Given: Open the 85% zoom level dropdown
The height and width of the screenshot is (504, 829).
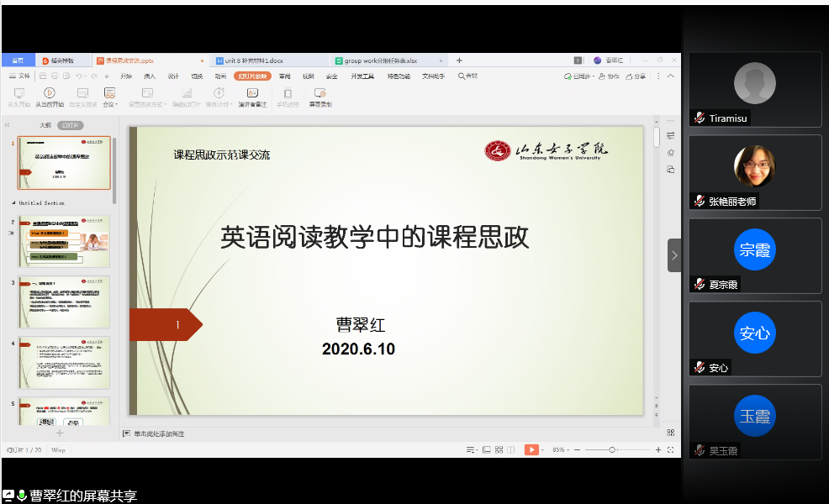Looking at the screenshot, I should click(559, 449).
